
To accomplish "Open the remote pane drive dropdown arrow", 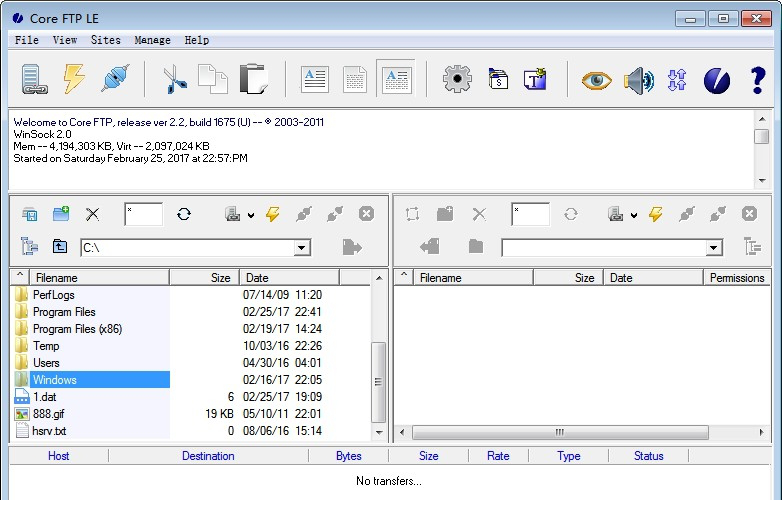I will (x=633, y=215).
